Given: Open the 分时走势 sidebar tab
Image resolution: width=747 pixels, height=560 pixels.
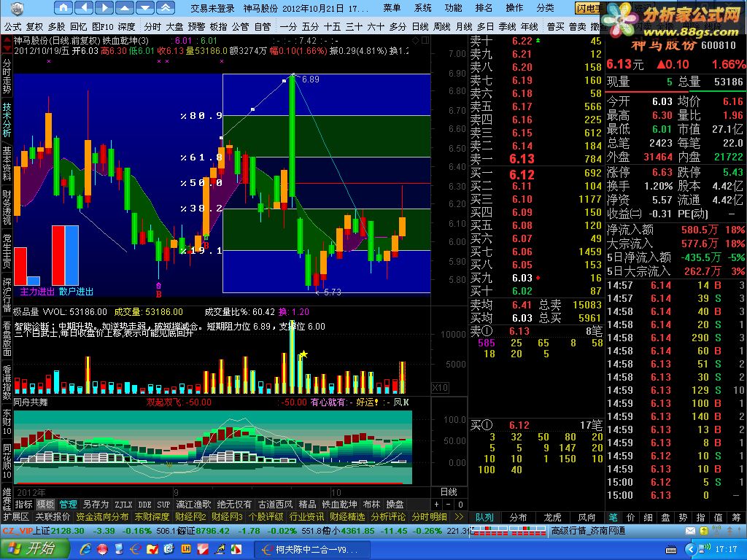Looking at the screenshot, I should click(x=7, y=75).
